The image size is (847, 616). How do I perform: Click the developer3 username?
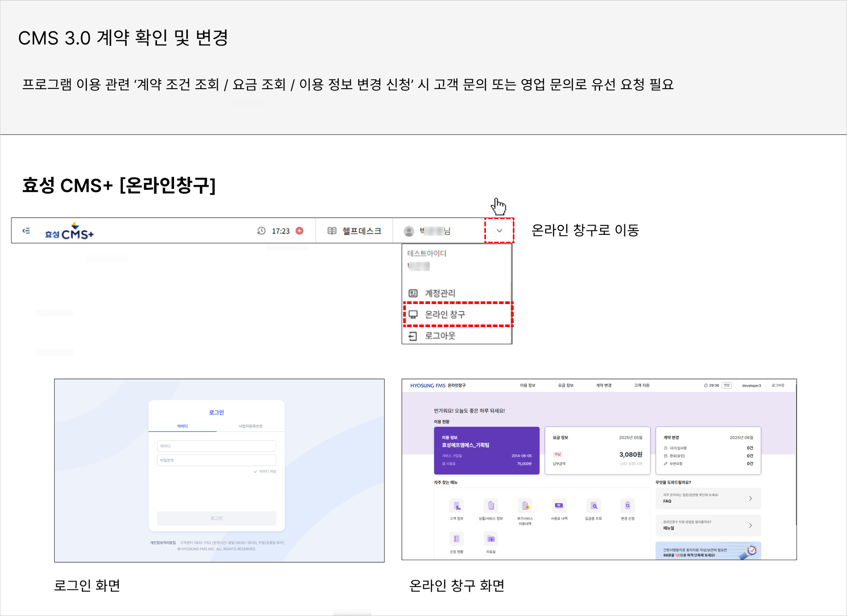pyautogui.click(x=751, y=386)
